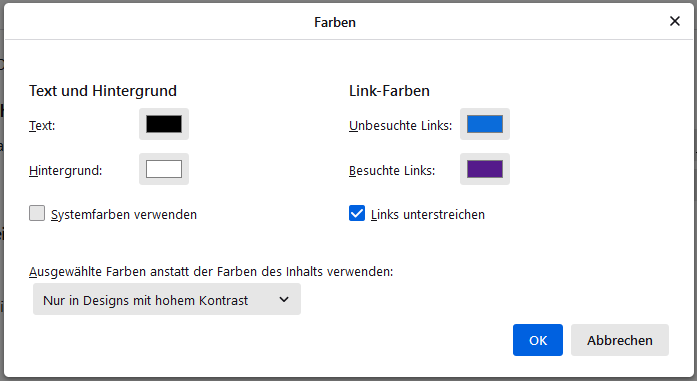Viewport: 697px width, 381px height.
Task: Click the Unbesuchte Links: label
Action: click(x=401, y=126)
